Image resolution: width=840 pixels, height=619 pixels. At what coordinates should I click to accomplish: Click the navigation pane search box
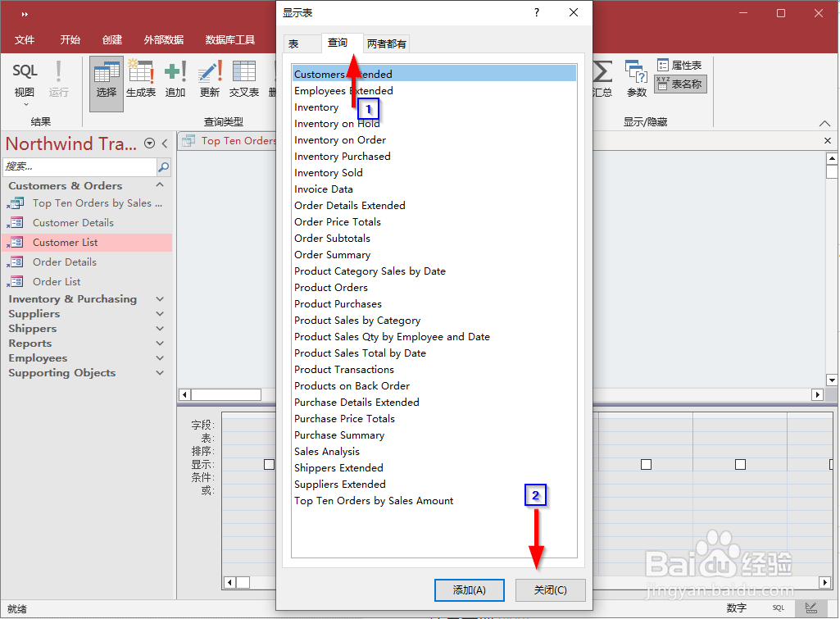click(x=79, y=166)
